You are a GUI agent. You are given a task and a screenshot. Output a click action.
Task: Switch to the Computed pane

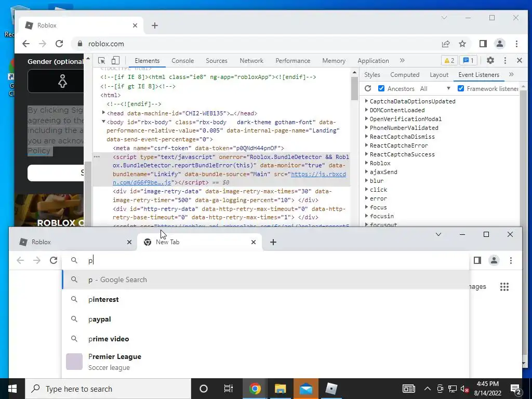tap(405, 75)
